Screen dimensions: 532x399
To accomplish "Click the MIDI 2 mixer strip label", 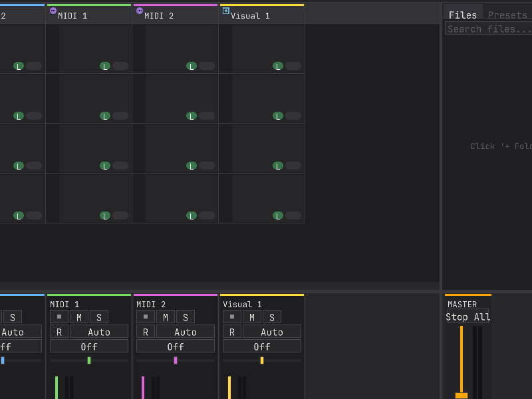I will click(151, 305).
